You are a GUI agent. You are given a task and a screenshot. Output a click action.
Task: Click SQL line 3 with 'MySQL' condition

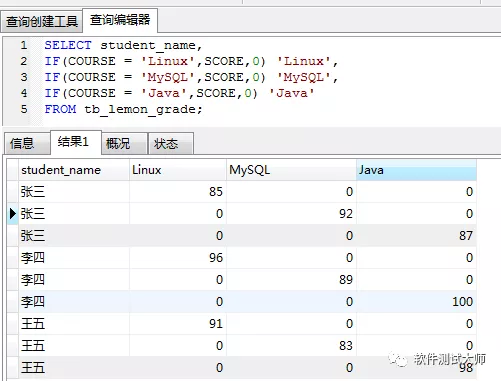click(x=191, y=77)
